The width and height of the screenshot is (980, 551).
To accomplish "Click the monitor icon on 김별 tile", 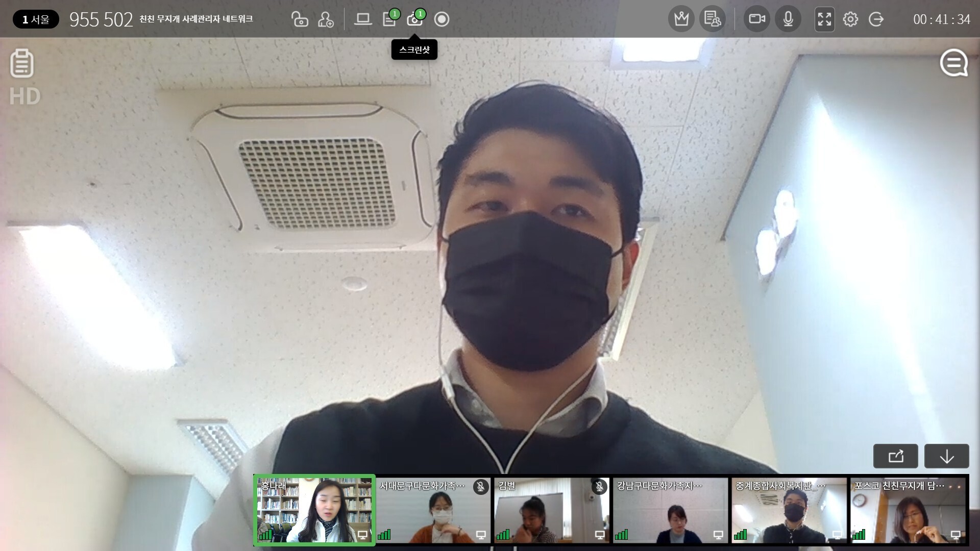I will 600,535.
